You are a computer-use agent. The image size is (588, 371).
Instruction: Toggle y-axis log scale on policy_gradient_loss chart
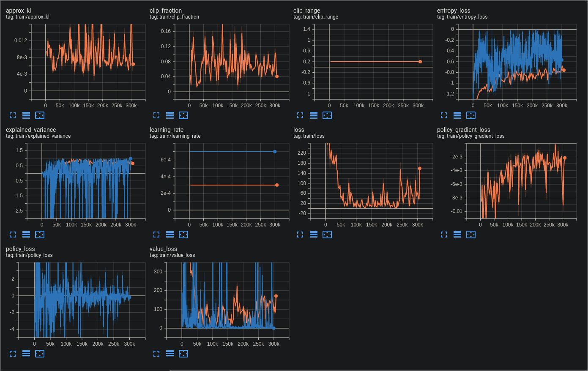coord(457,235)
